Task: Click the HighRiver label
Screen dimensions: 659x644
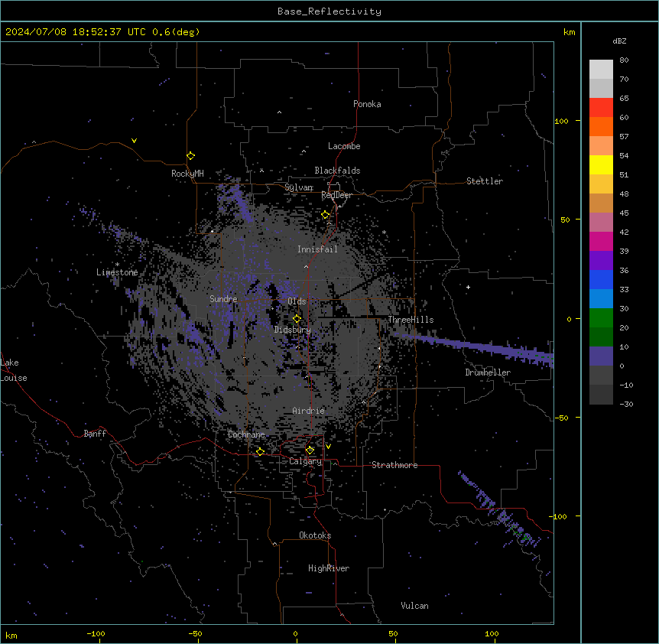Action: 329,568
